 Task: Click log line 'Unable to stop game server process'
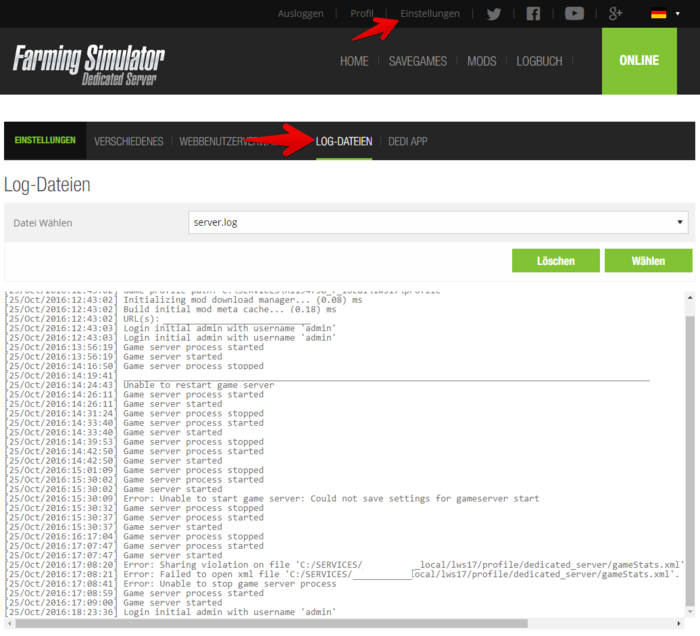coord(230,584)
